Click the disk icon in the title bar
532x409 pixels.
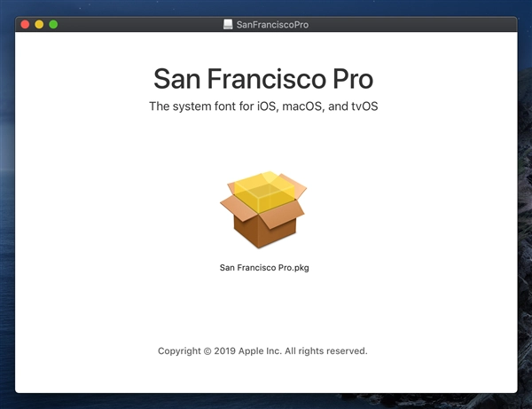pyautogui.click(x=228, y=25)
